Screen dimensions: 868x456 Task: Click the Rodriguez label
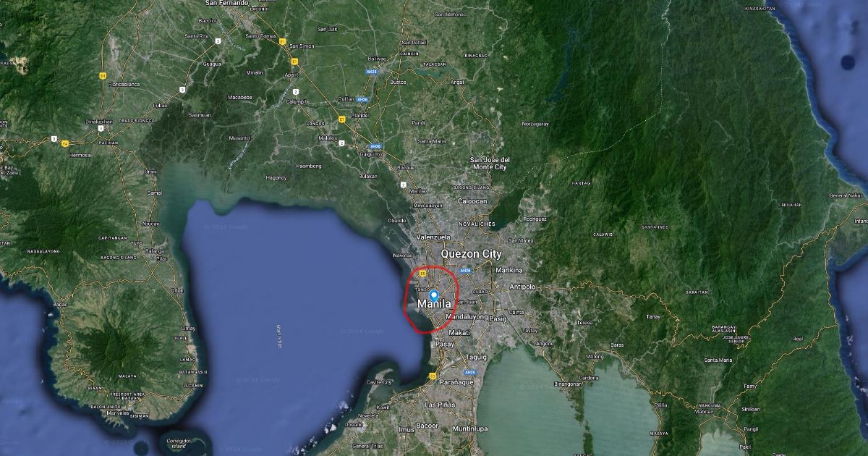click(x=535, y=218)
